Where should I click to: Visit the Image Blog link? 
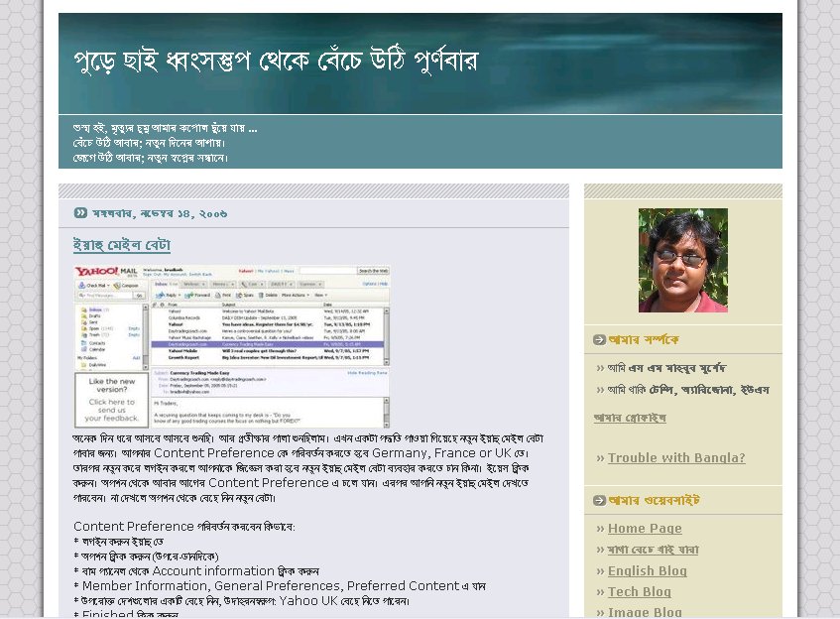pyautogui.click(x=645, y=612)
